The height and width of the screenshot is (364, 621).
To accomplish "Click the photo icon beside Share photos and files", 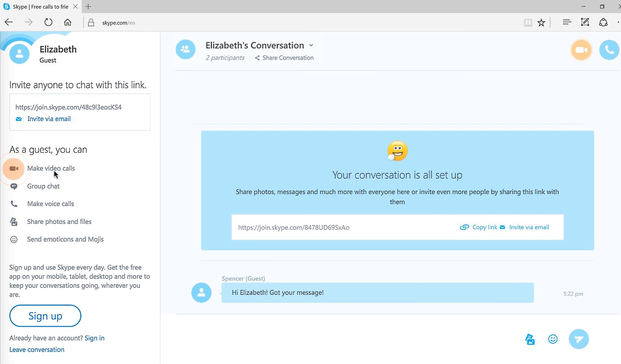I will pos(14,222).
